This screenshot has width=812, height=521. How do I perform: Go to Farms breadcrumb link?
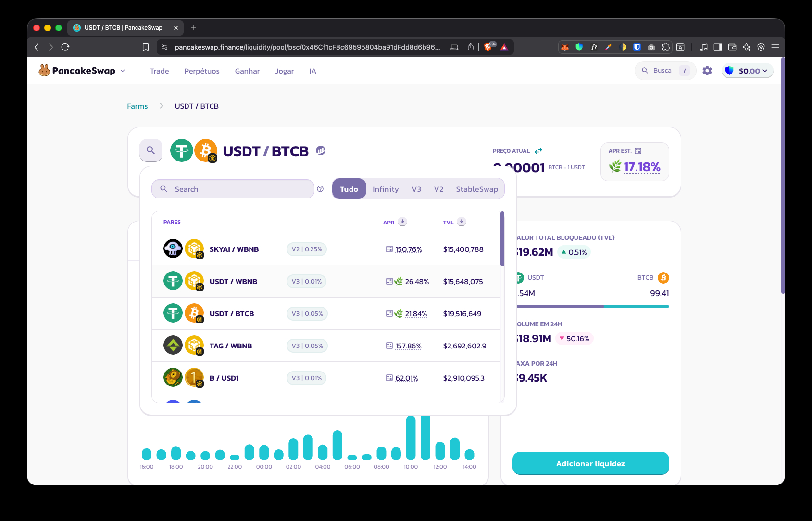pos(137,106)
